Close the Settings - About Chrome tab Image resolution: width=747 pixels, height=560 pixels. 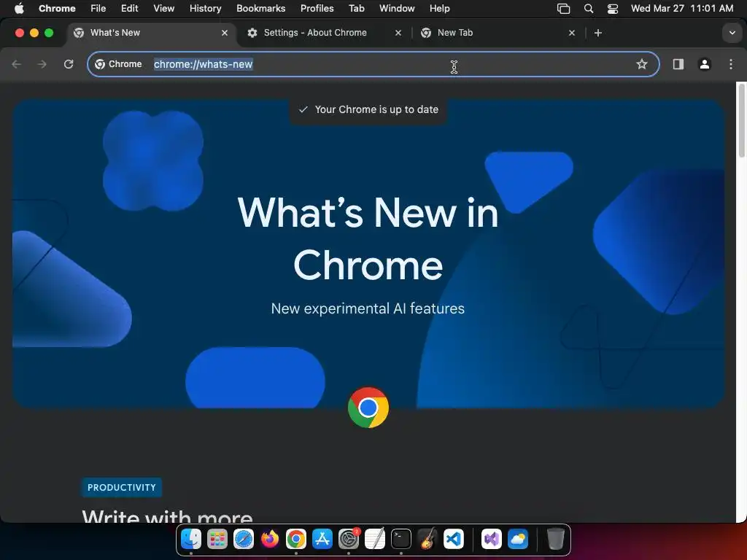[398, 33]
